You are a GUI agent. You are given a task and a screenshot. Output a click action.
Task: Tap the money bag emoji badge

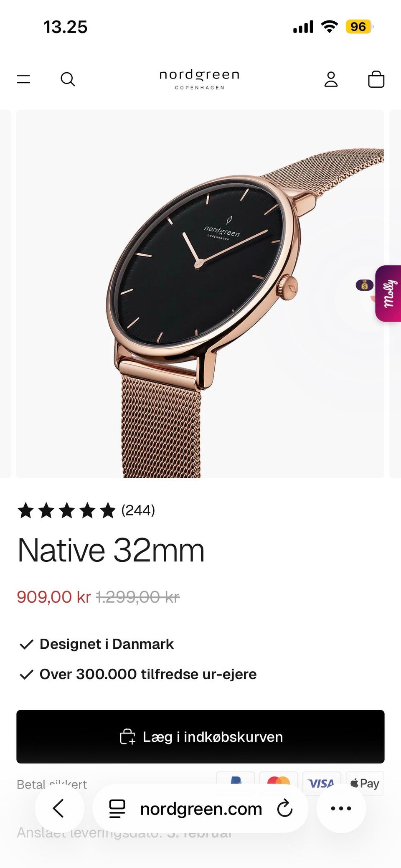pyautogui.click(x=364, y=285)
